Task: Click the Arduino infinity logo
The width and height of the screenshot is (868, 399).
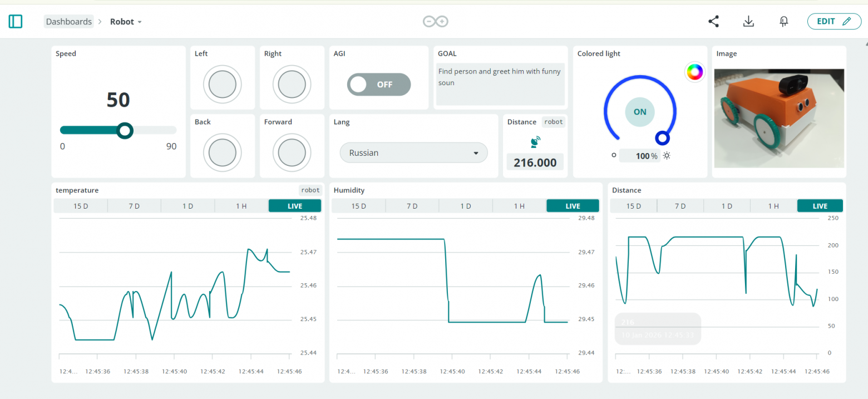Action: click(435, 22)
